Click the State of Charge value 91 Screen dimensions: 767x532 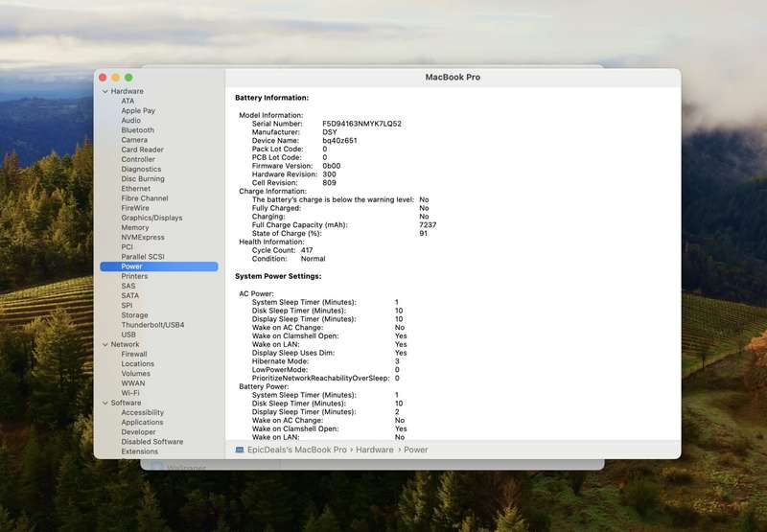pos(423,234)
